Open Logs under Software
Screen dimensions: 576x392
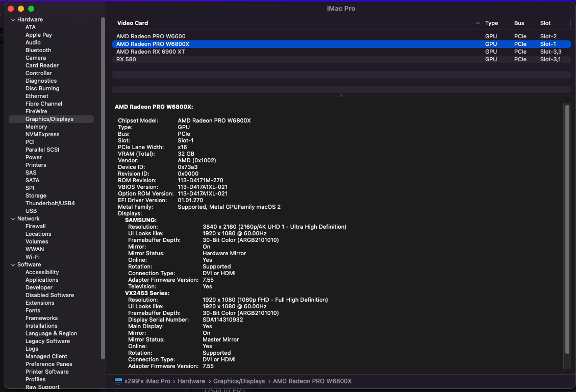tap(32, 349)
